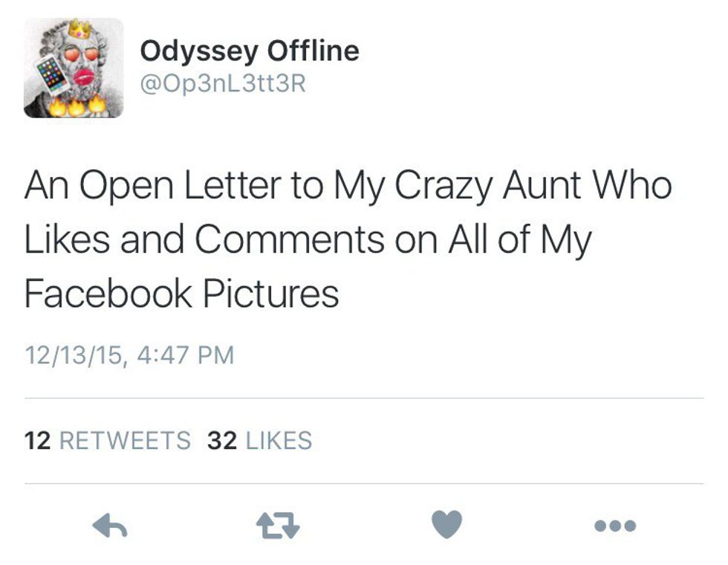Click the "Facebook Pictures" text in the tweet

(181, 294)
